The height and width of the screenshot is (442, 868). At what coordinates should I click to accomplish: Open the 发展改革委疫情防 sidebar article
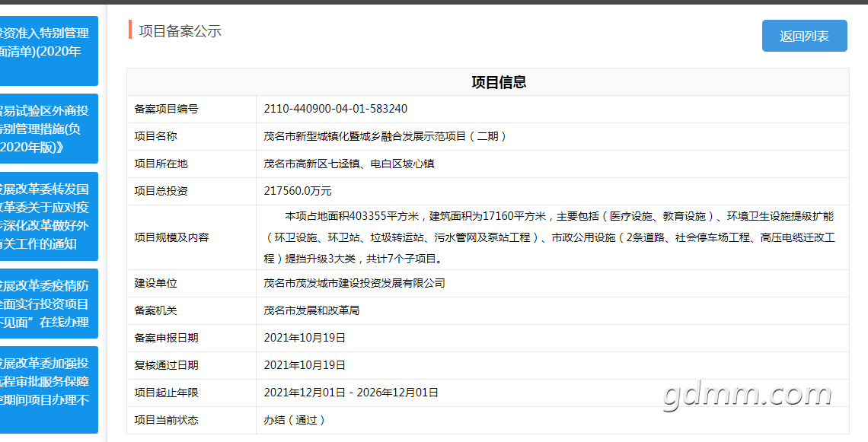[x=49, y=304]
